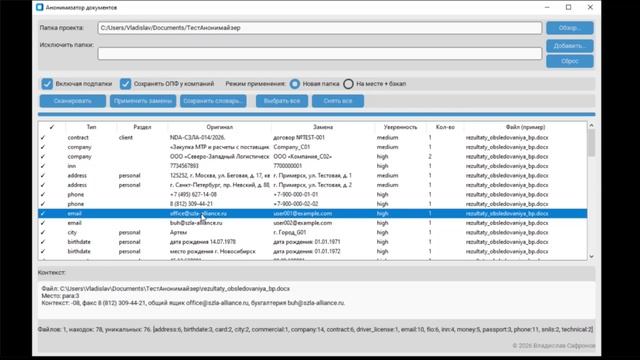640x360 pixels.
Task: Select the office@szla-alliance.ru original cell
Action: point(198,213)
